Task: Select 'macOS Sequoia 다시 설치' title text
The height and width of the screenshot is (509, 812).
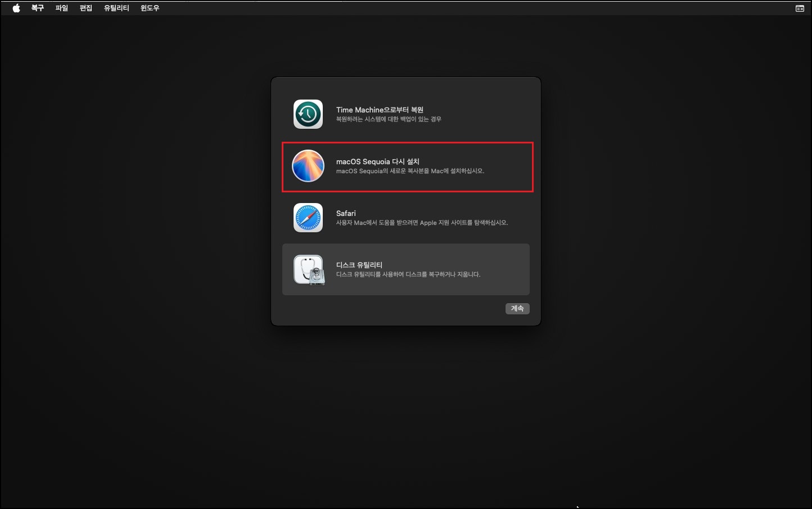Action: pyautogui.click(x=378, y=161)
